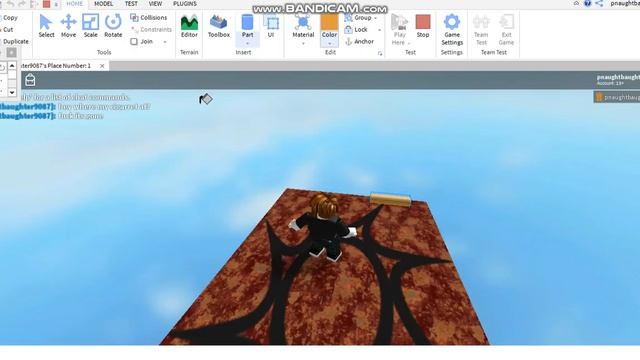
Task: Switch to the HOME ribbon tab
Action: (x=74, y=4)
